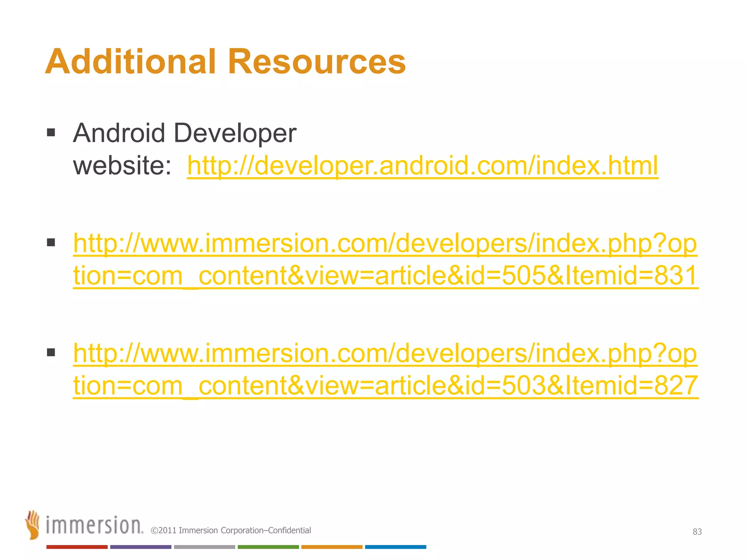Open Immersion link with id=503 Itemid=827
Viewport: 747px width, 560px height.
386,369
